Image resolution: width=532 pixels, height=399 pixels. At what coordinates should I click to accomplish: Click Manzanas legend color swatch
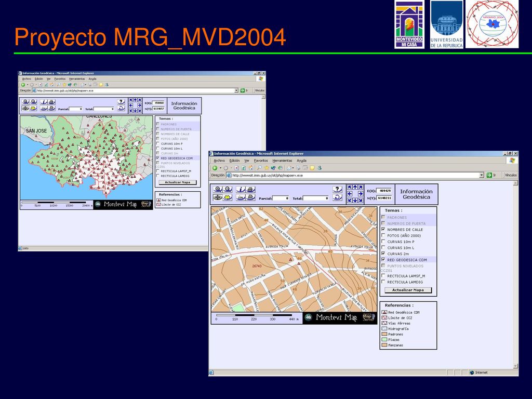[x=384, y=345]
